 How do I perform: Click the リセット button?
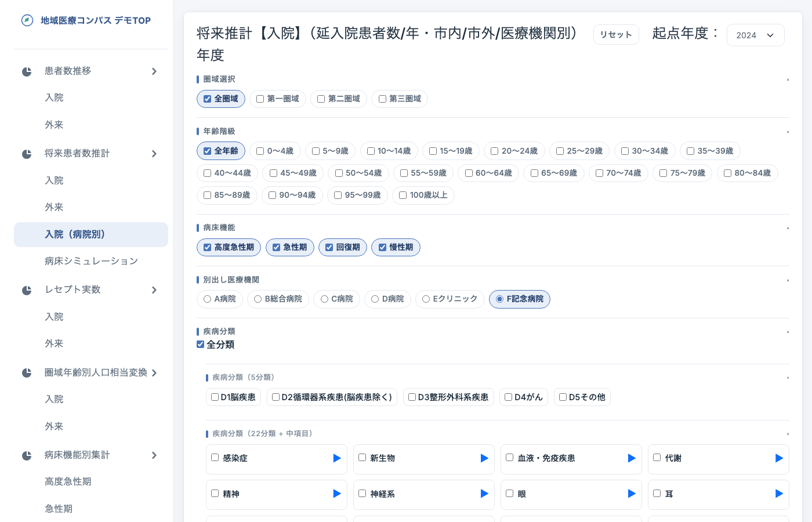(x=616, y=35)
